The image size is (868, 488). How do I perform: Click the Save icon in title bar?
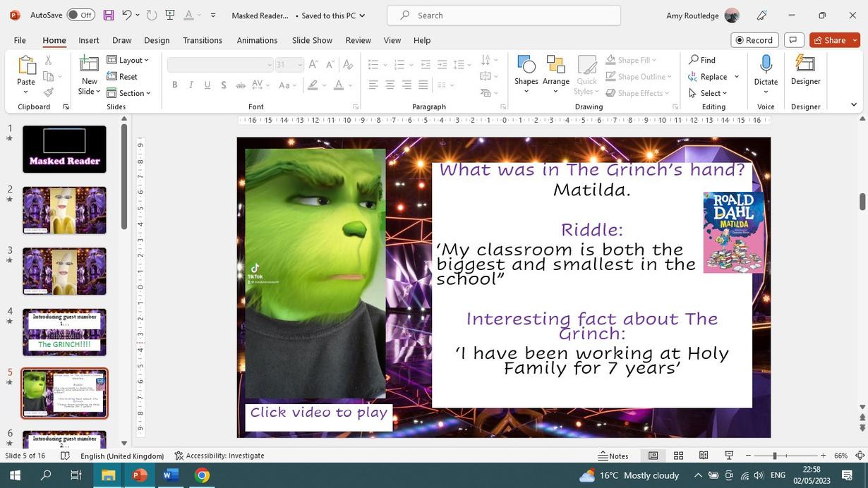tap(108, 15)
